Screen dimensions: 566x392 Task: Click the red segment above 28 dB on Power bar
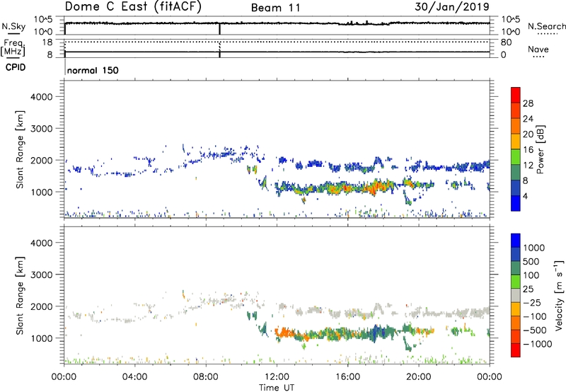pos(516,95)
